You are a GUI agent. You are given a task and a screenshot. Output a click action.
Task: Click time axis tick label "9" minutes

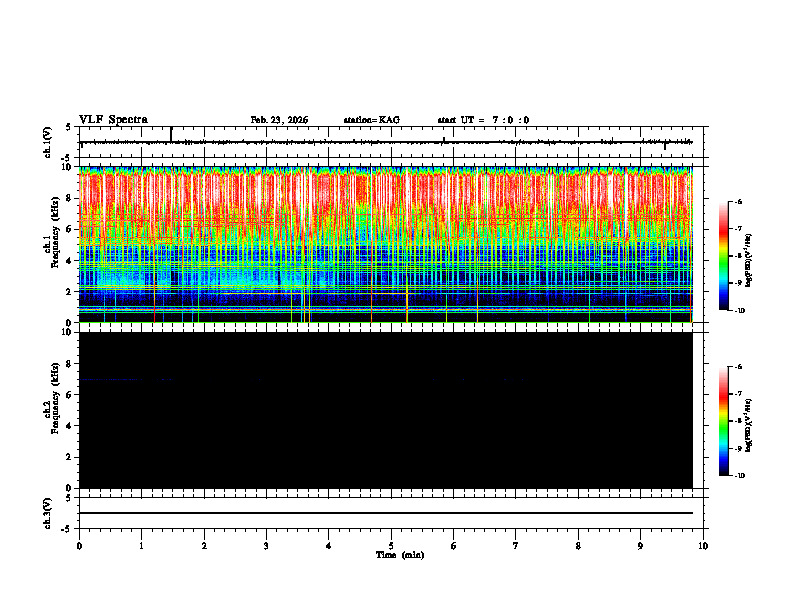coord(640,546)
